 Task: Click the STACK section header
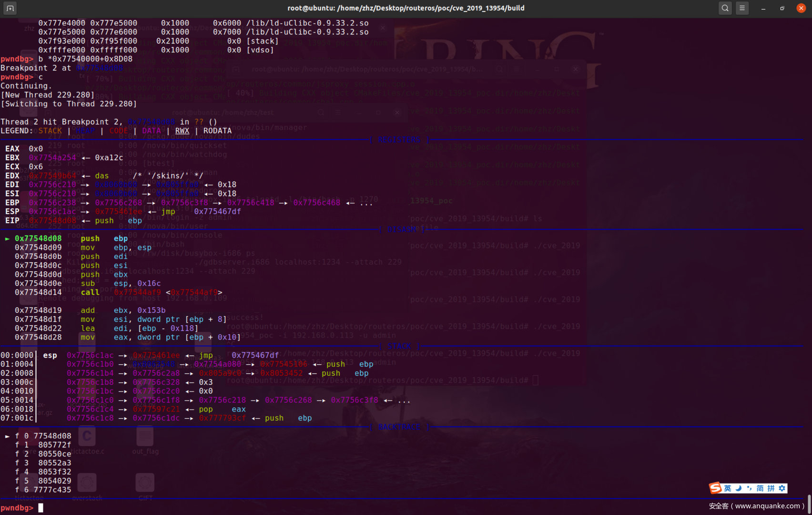[x=399, y=346]
